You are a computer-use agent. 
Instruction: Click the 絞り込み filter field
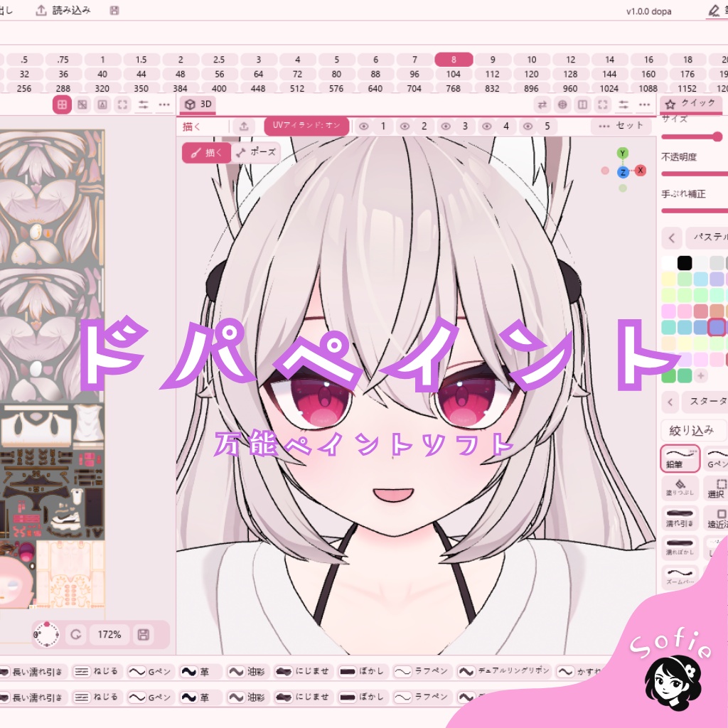click(694, 431)
